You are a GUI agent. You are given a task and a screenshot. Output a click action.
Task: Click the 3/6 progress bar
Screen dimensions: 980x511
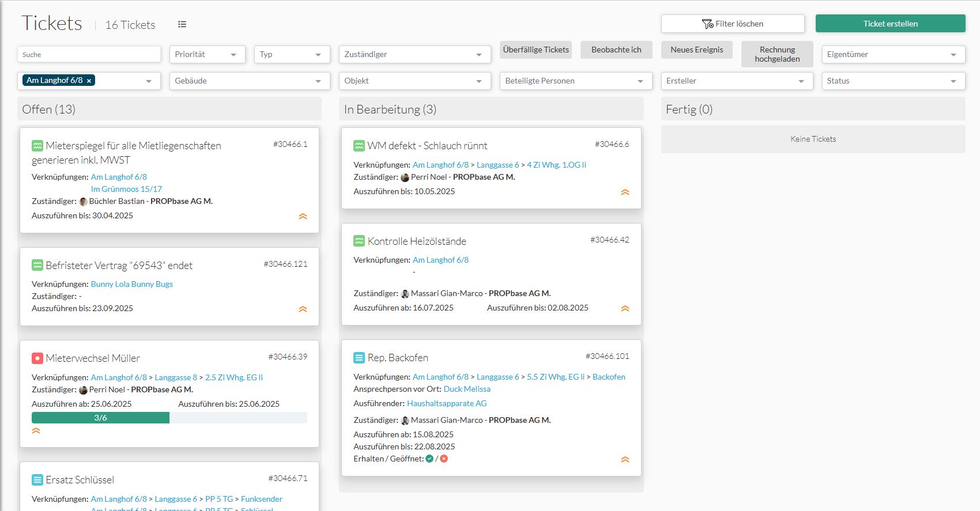coord(169,418)
